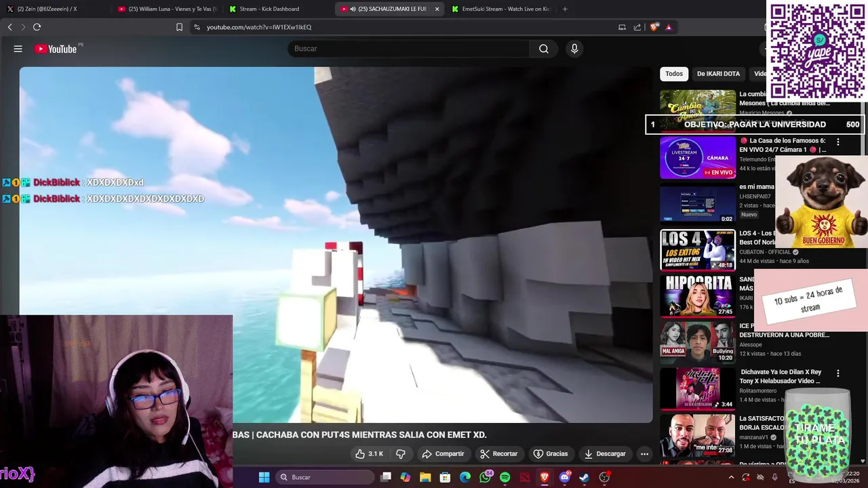Open Dichavate Ya Ice Dilan thumbnail
The width and height of the screenshot is (868, 488).
(698, 389)
